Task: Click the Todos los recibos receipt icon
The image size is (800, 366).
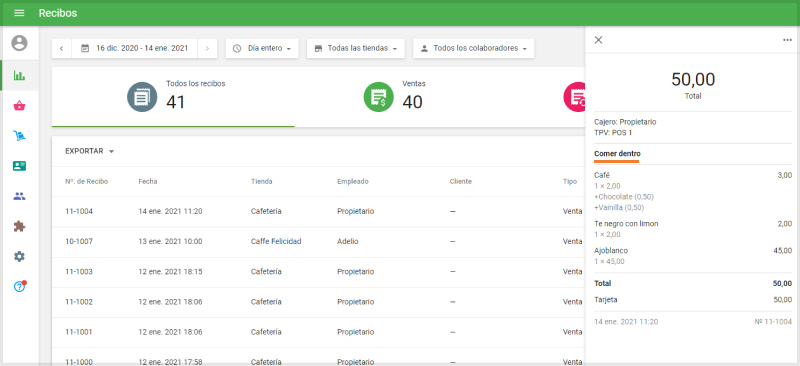Action: point(142,97)
